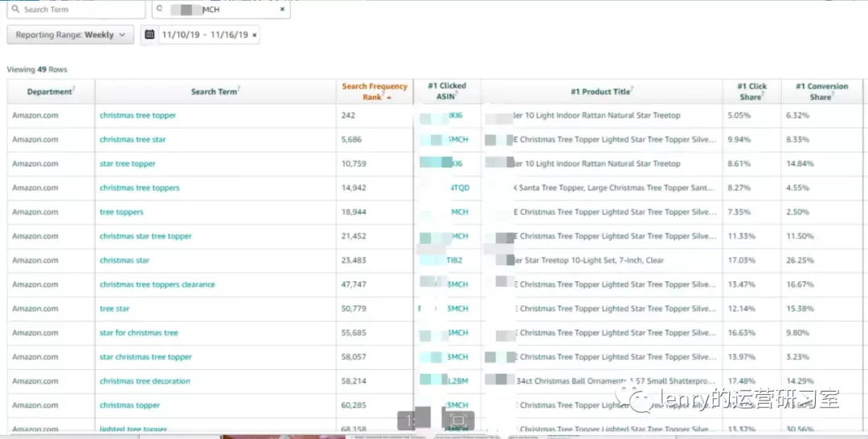Sort by Department column header
Screen dimensions: 868x439
point(51,92)
